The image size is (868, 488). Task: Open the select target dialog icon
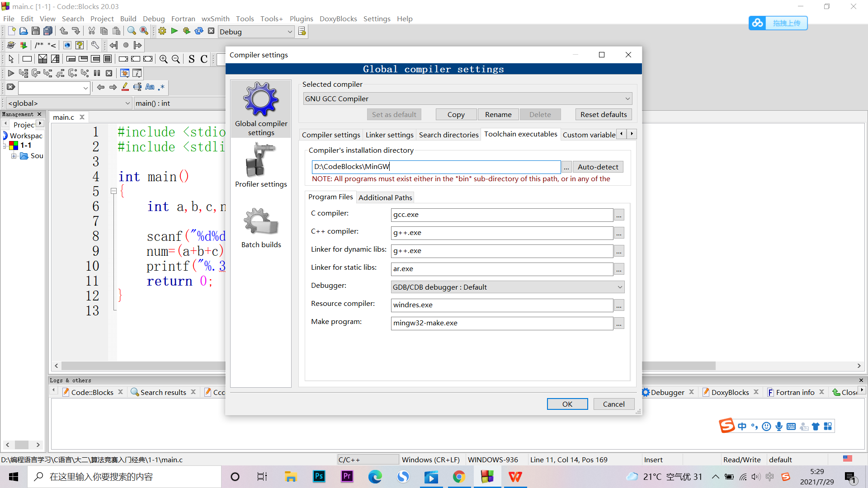tap(302, 32)
